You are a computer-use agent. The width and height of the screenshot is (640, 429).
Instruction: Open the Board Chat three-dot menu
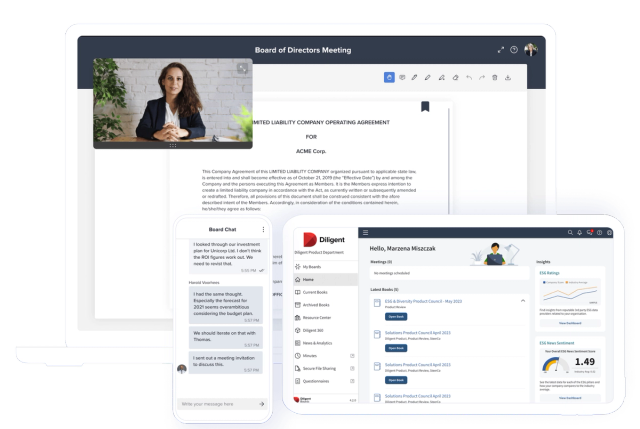tap(263, 229)
